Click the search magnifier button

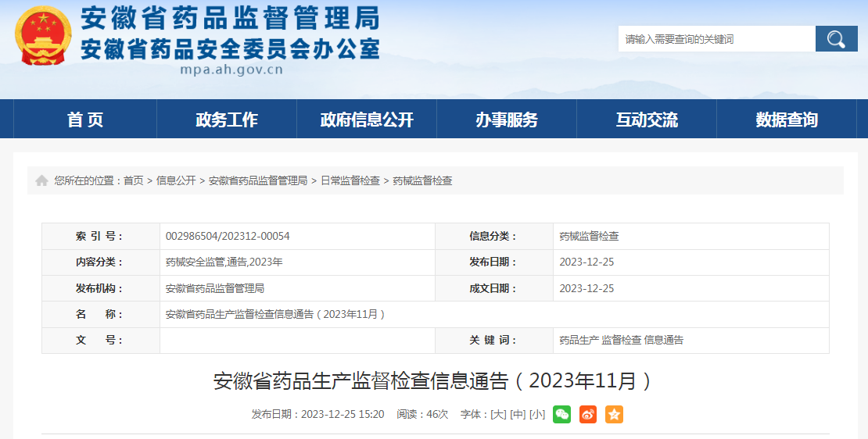[x=836, y=39]
